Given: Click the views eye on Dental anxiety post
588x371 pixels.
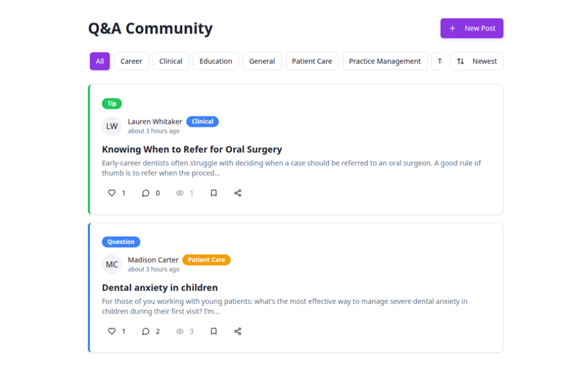Looking at the screenshot, I should click(180, 331).
